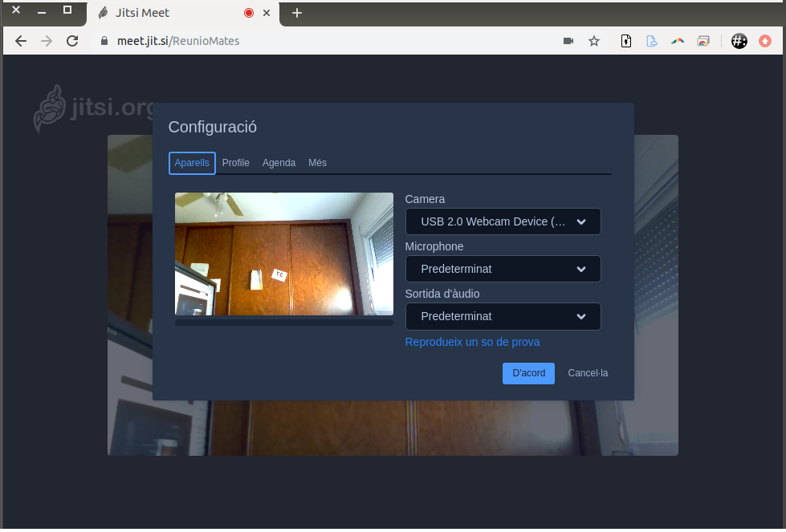
Task: Click the red update arrow icon
Action: [x=765, y=41]
